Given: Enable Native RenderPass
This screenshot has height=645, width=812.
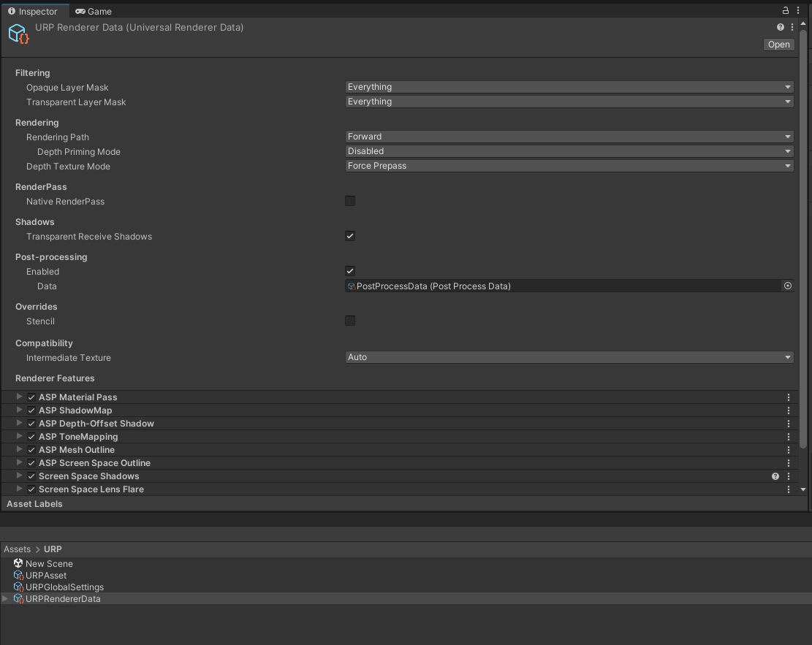Looking at the screenshot, I should pos(350,201).
